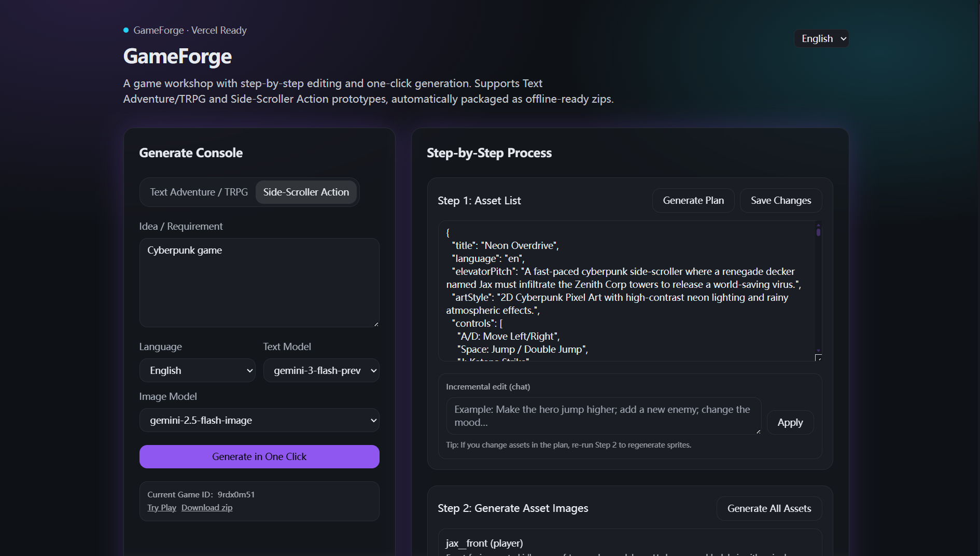Click the Current Game ID 9rdx0m51 text
This screenshot has width=980, height=556.
tap(201, 494)
